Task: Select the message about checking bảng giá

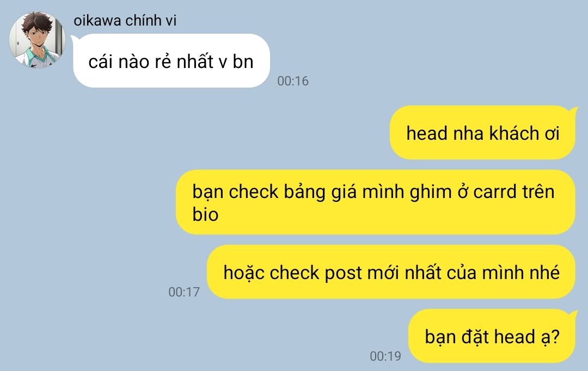Action: pos(375,202)
